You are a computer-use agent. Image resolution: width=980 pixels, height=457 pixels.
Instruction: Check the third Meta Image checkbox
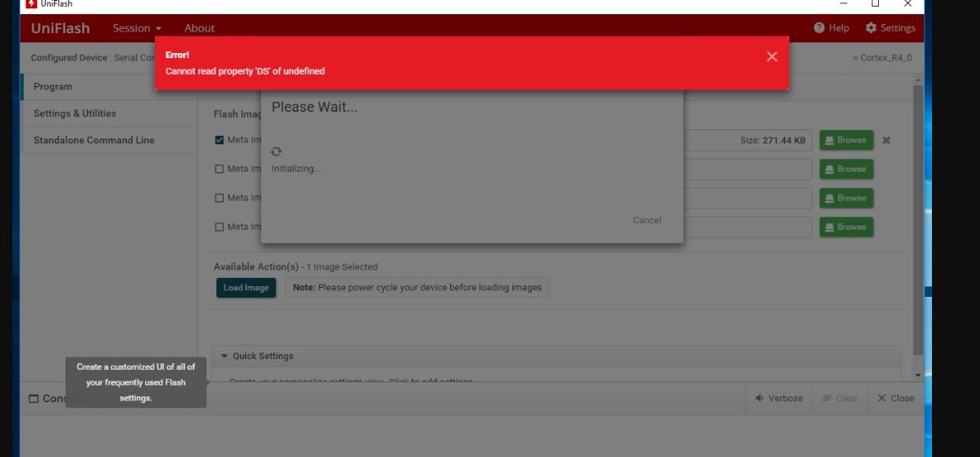pos(219,197)
